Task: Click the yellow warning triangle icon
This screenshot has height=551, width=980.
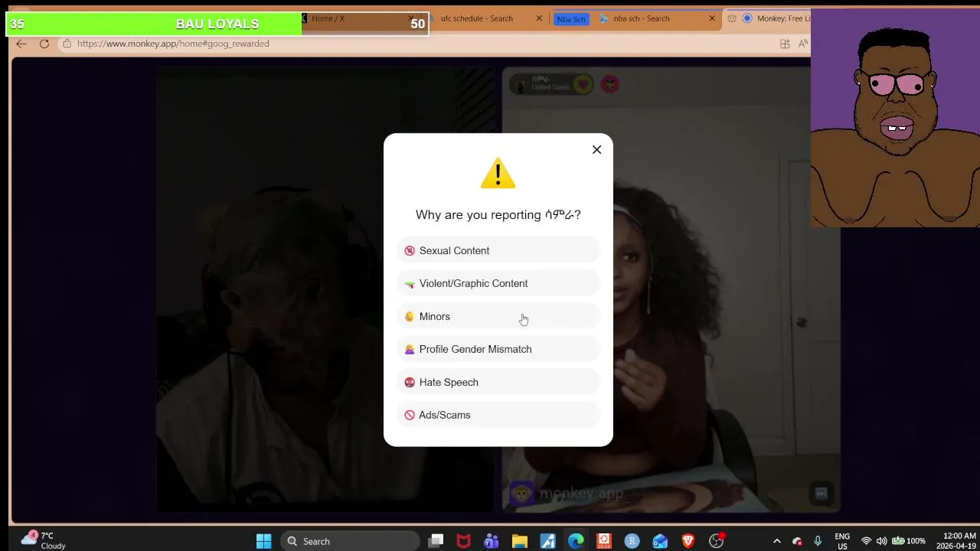Action: [498, 173]
